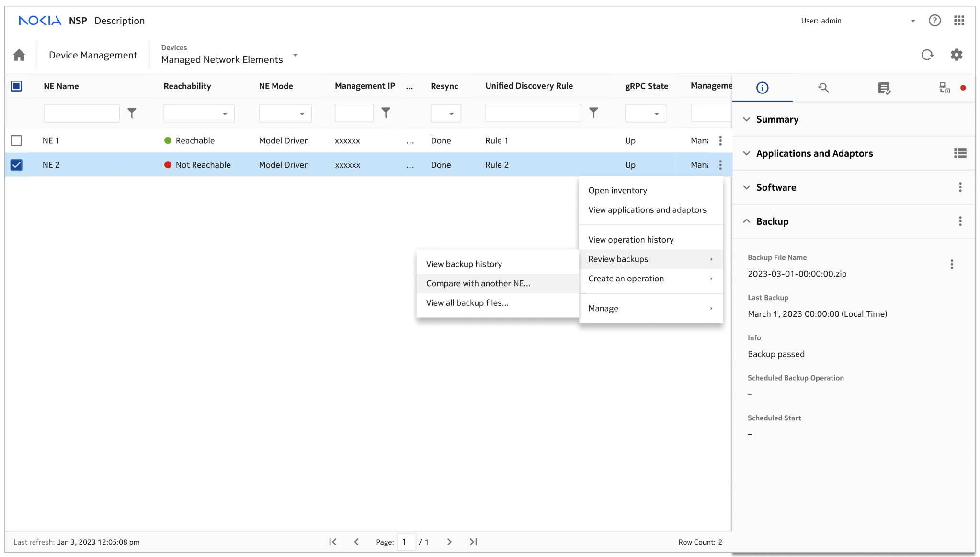Open the search history panel tab

823,88
